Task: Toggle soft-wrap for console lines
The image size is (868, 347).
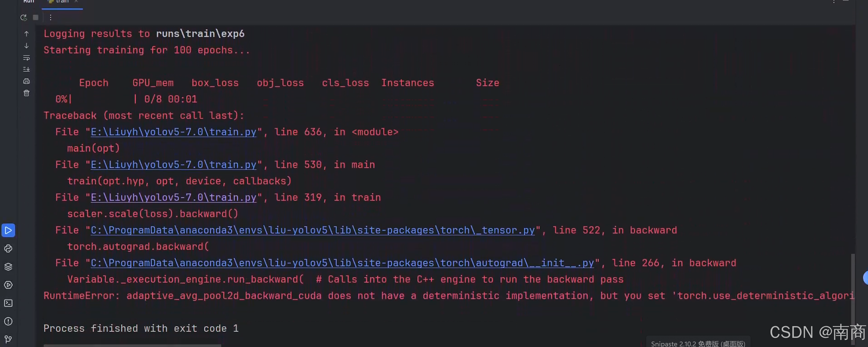Action: click(26, 58)
